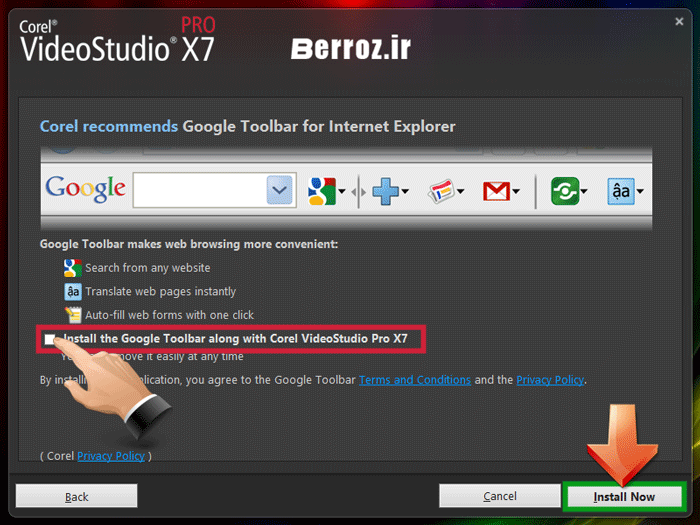Image resolution: width=700 pixels, height=525 pixels.
Task: Click the text Search from any website
Action: 148,268
